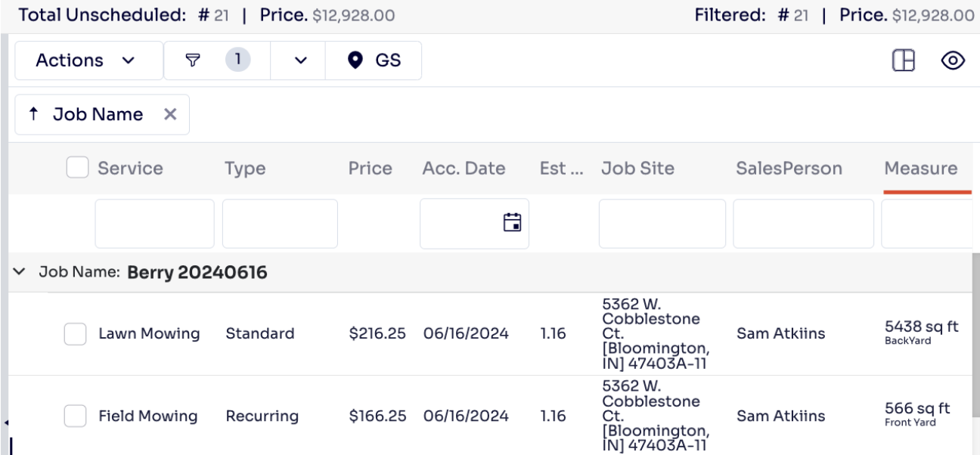Select the Lawn Mowing row checkbox

(x=75, y=333)
